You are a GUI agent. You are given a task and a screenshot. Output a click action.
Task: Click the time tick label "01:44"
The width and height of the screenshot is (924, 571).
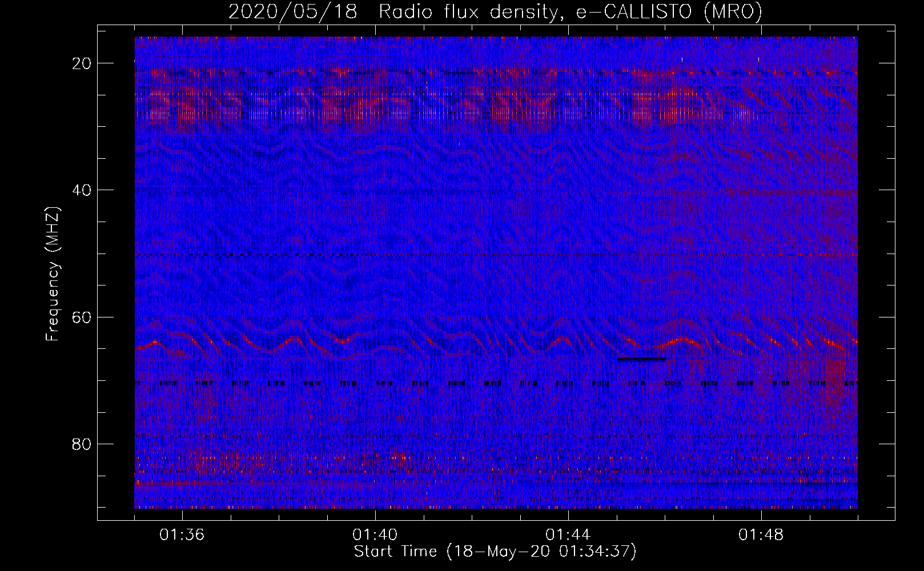coord(568,535)
